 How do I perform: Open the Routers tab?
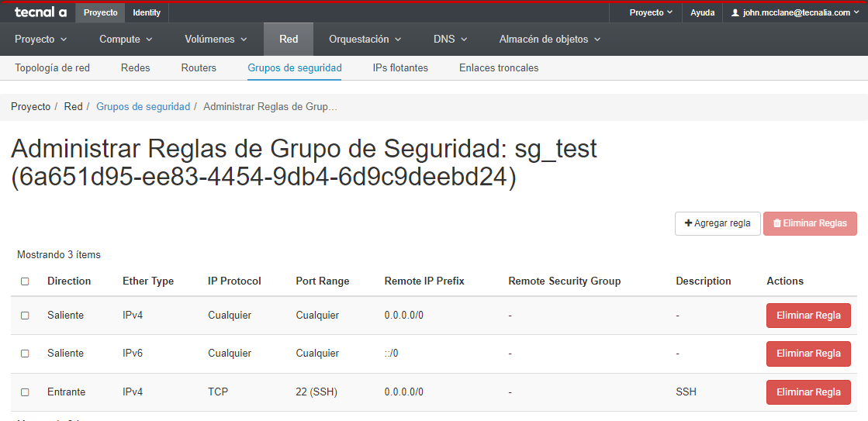[x=199, y=67]
